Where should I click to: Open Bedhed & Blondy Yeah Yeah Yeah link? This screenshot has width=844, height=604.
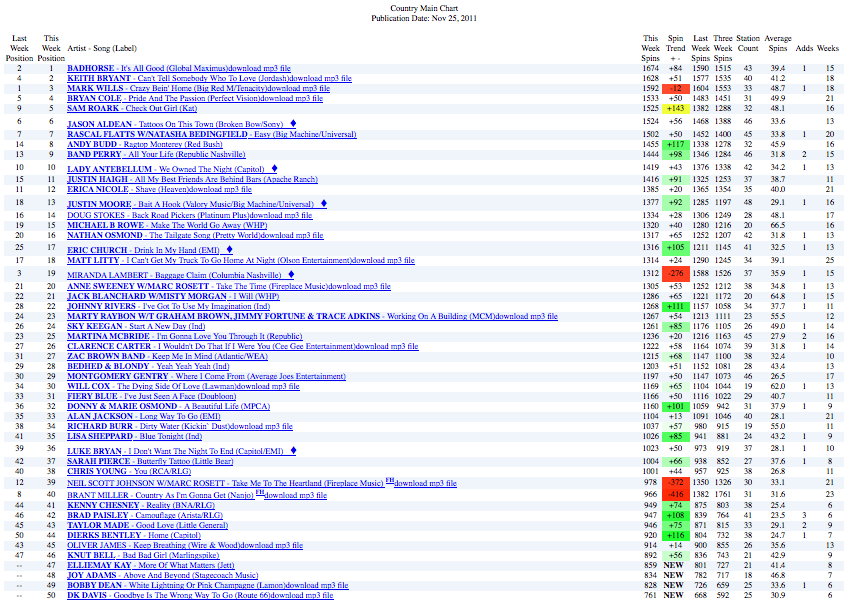point(148,367)
